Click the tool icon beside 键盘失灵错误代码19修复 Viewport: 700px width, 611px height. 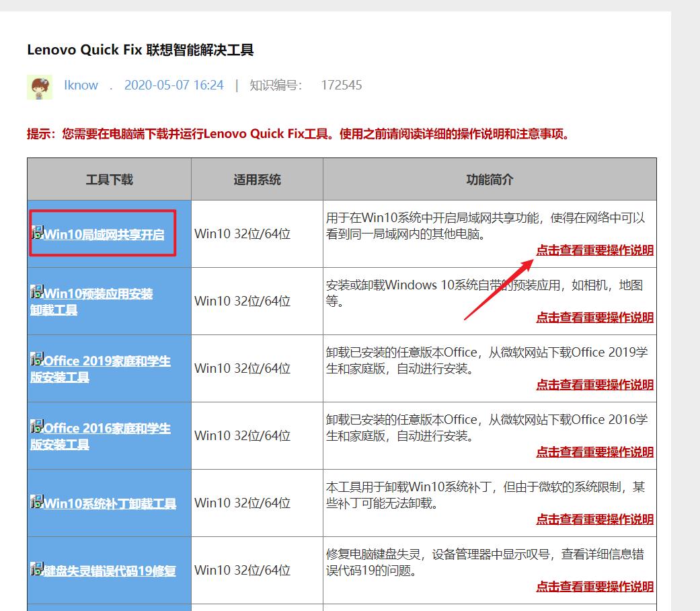36,570
